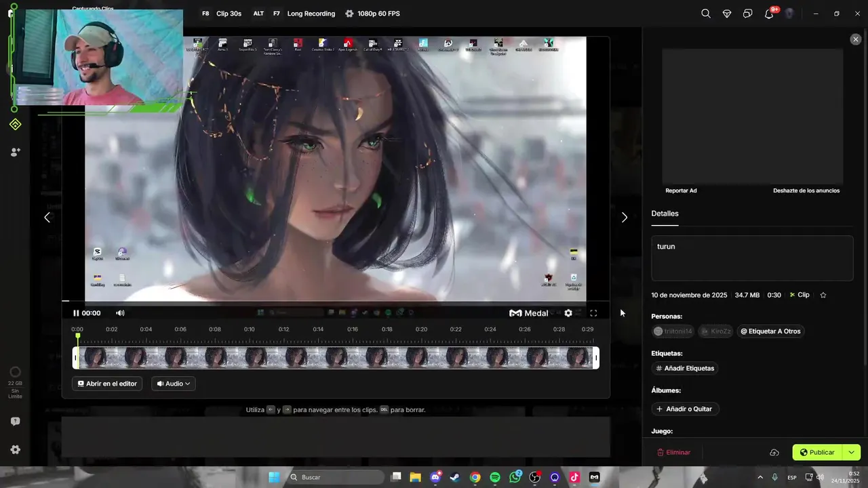Go to the previous clip arrow
Image resolution: width=868 pixels, height=488 pixels.
(x=47, y=218)
